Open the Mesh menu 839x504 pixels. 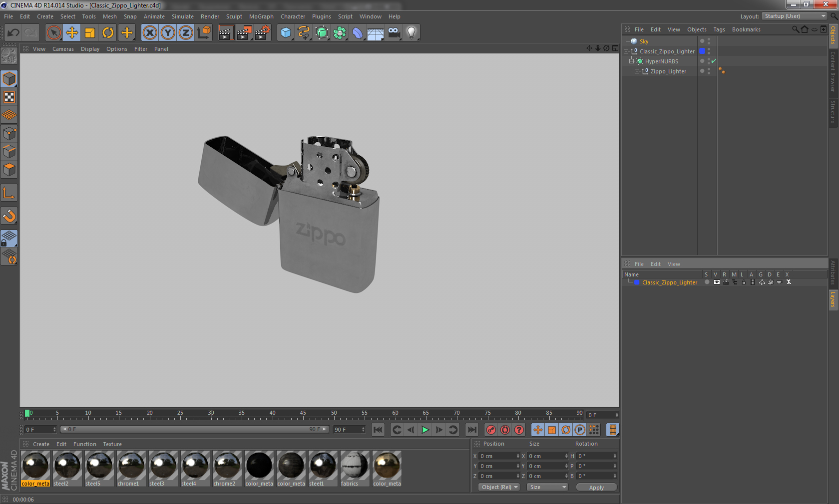(x=109, y=16)
